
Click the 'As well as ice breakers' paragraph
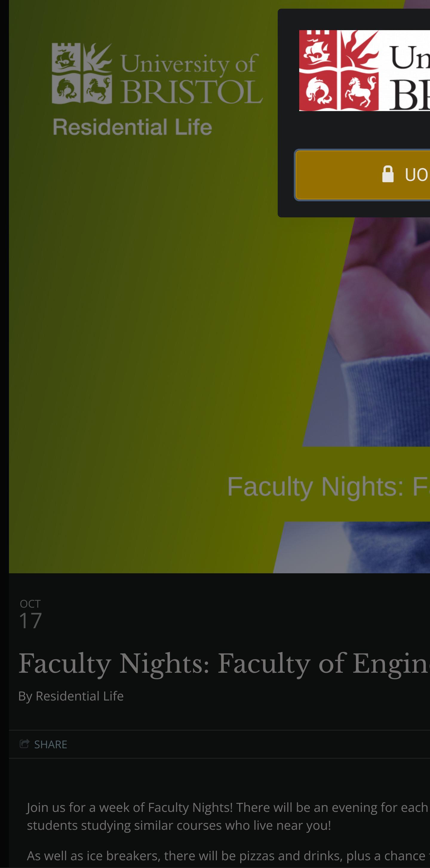pyautogui.click(x=228, y=855)
